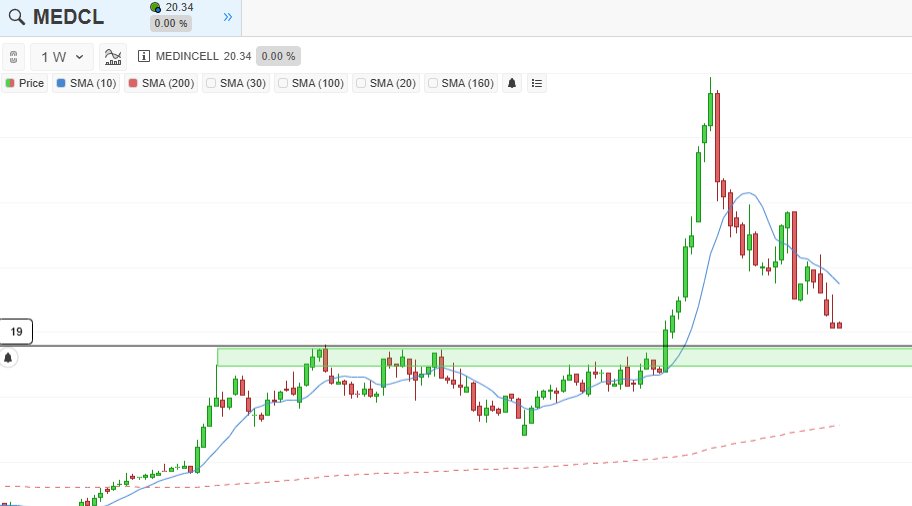Click the 0.00 % badge next to MEDINCELL
This screenshot has height=506, width=912.
pyautogui.click(x=278, y=56)
